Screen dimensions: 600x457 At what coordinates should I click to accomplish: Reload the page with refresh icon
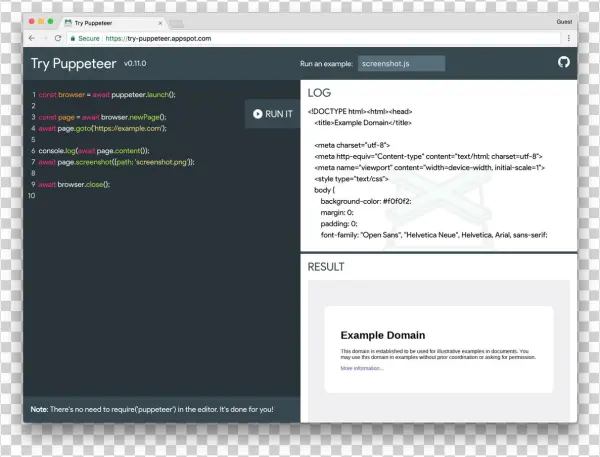tap(58, 38)
